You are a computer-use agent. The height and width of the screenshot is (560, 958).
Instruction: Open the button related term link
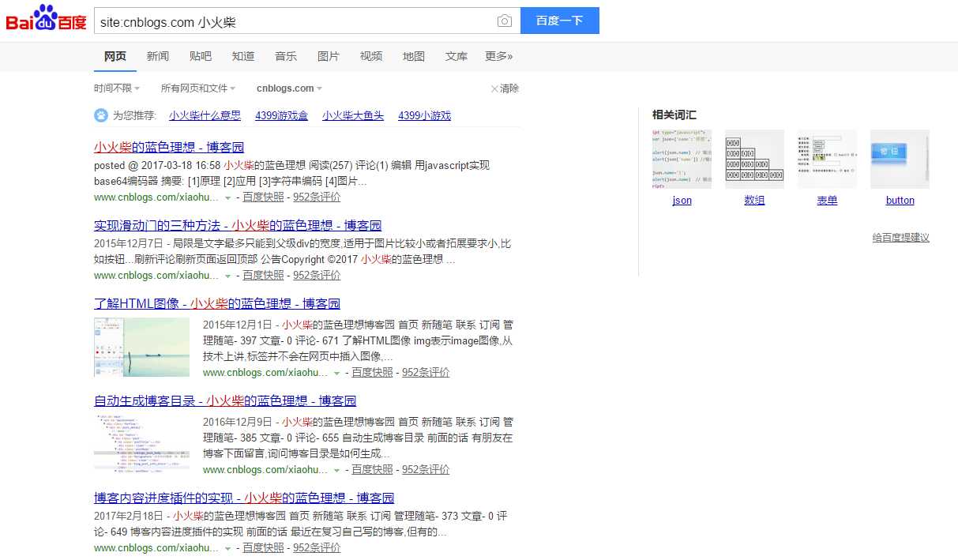[x=900, y=201]
